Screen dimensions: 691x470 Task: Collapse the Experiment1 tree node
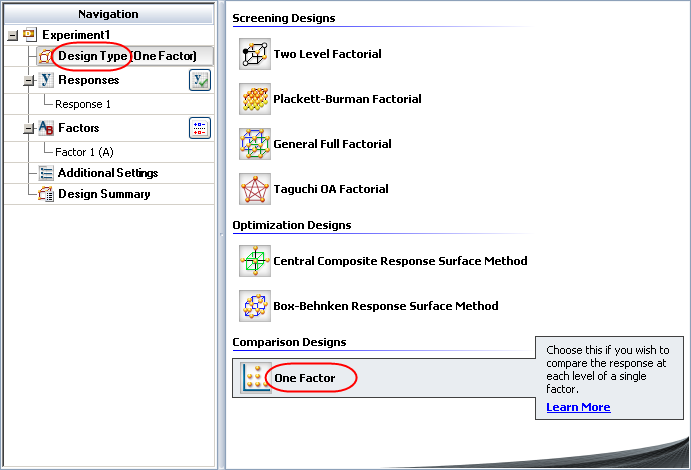(x=11, y=35)
